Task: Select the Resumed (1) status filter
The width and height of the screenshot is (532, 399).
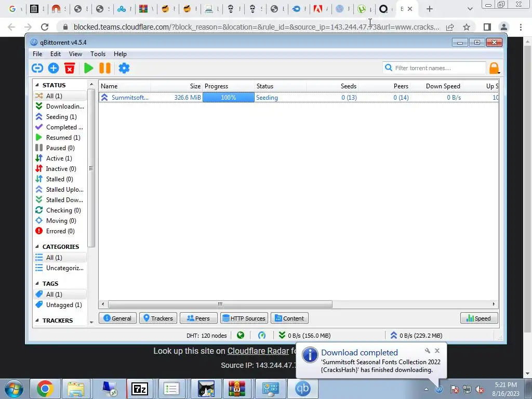Action: [60, 137]
